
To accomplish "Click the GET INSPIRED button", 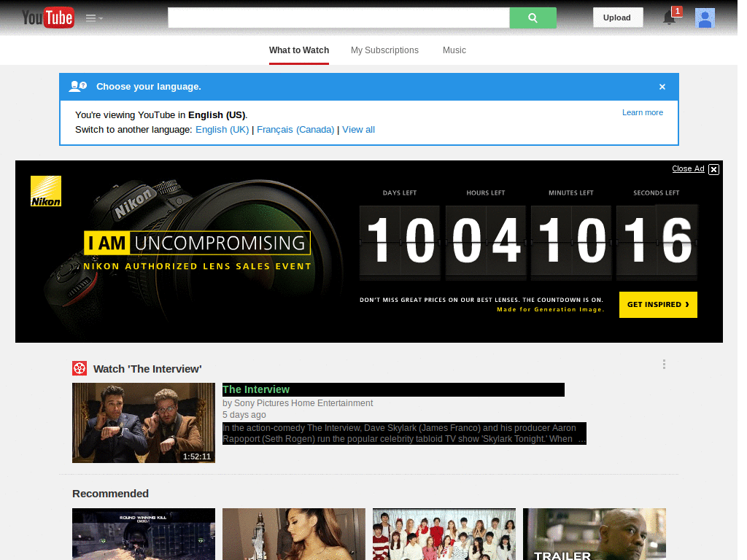I will (x=658, y=304).
